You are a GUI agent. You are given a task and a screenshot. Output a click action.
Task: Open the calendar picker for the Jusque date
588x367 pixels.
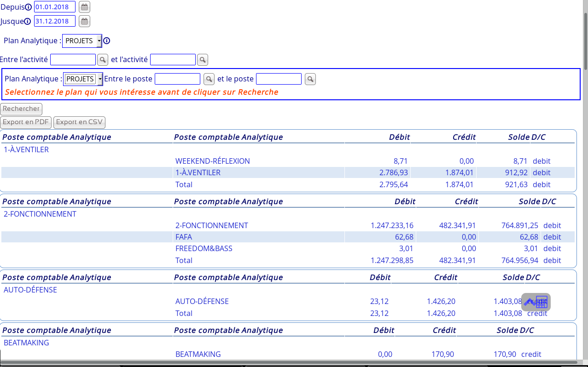pyautogui.click(x=84, y=21)
